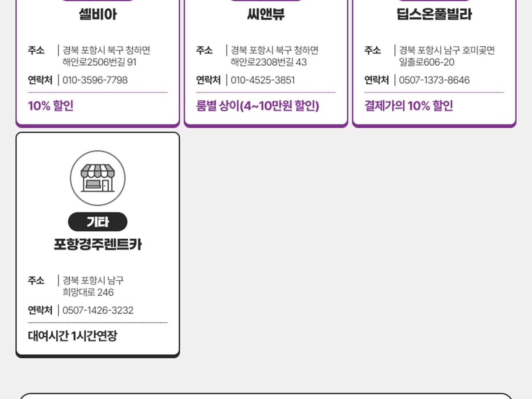Click 주소 label in 포항경주렌트카 card
This screenshot has width=532, height=399.
[x=36, y=281]
